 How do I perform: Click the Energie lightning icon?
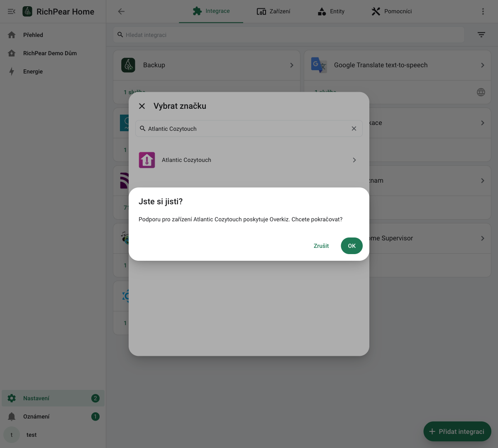pos(12,71)
